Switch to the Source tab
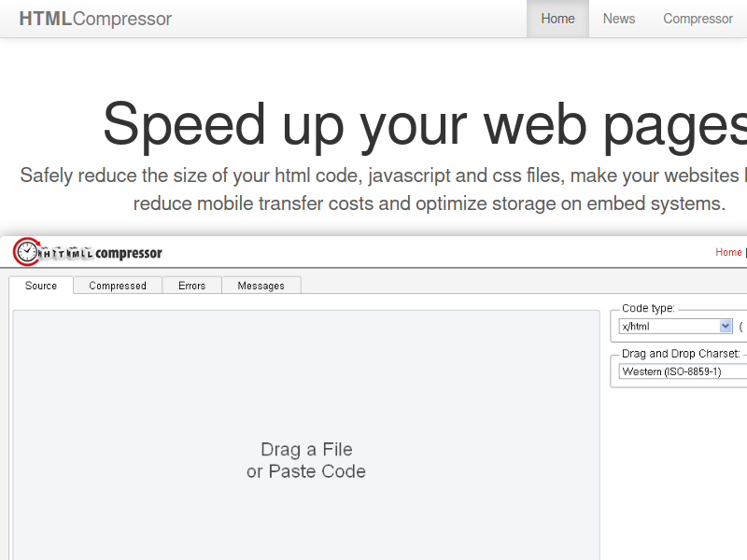 coord(41,286)
